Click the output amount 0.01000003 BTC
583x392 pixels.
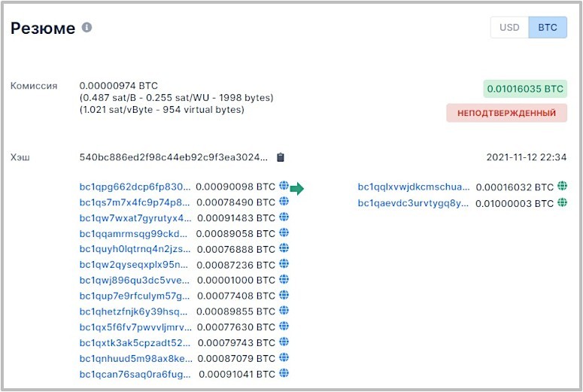[x=515, y=203]
